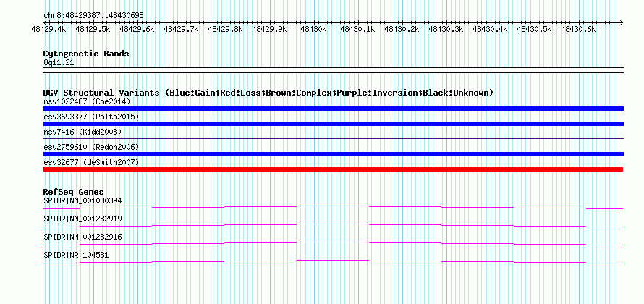This screenshot has width=644, height=304.
Task: Open variant esv3693377 (Palta2015) label
Action: tap(91, 117)
